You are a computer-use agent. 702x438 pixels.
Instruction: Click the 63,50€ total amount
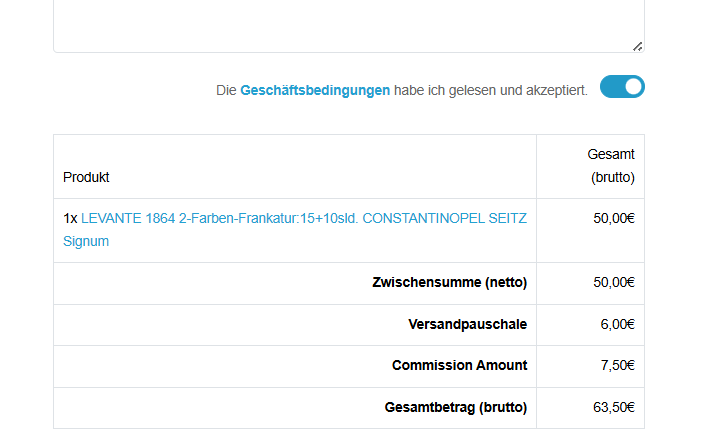coord(613,408)
